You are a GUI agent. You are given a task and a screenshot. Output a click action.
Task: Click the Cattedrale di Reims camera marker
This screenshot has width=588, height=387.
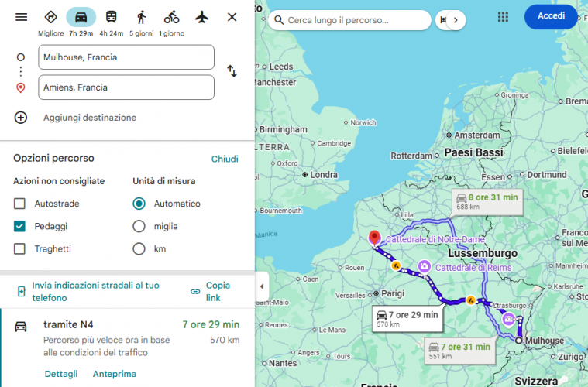coord(424,266)
